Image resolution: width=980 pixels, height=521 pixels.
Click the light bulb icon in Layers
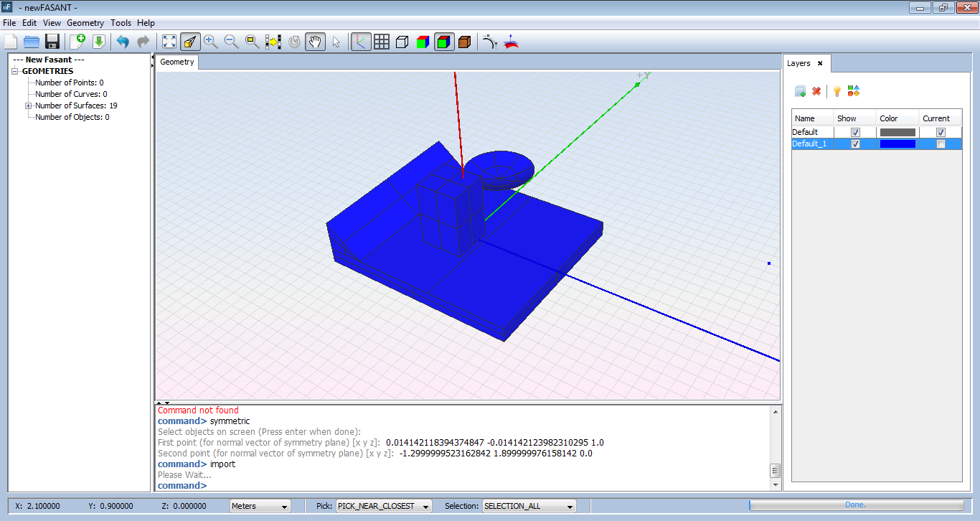click(x=837, y=91)
